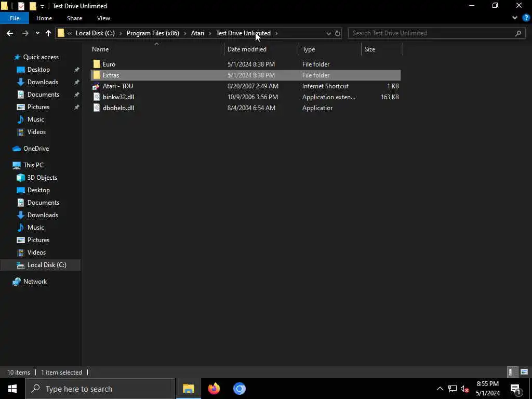Expand chevron after Program Files (x86) breadcrumb
This screenshot has width=532, height=399.
click(185, 33)
